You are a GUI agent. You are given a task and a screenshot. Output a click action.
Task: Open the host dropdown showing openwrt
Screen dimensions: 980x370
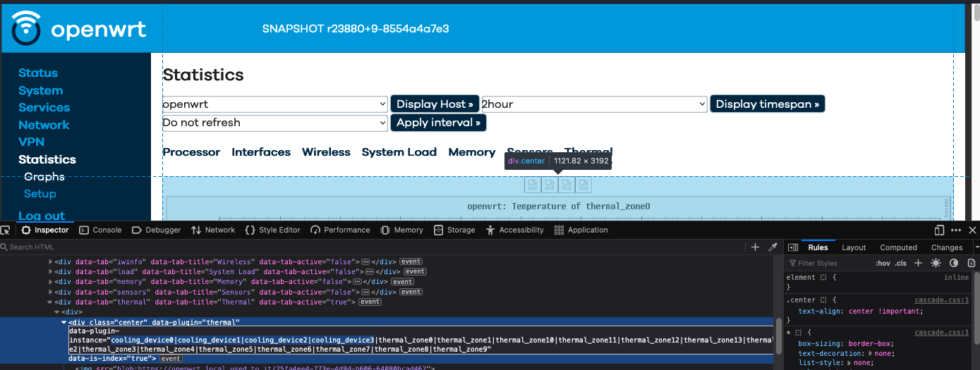[274, 104]
